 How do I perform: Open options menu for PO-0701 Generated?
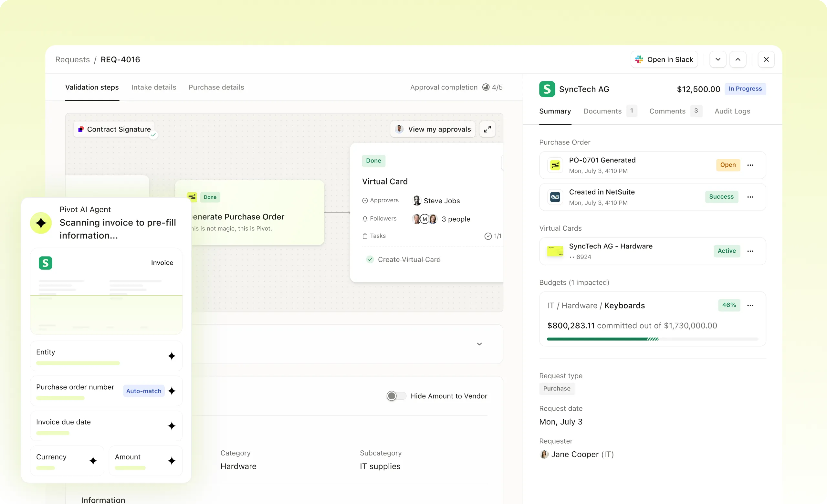750,165
